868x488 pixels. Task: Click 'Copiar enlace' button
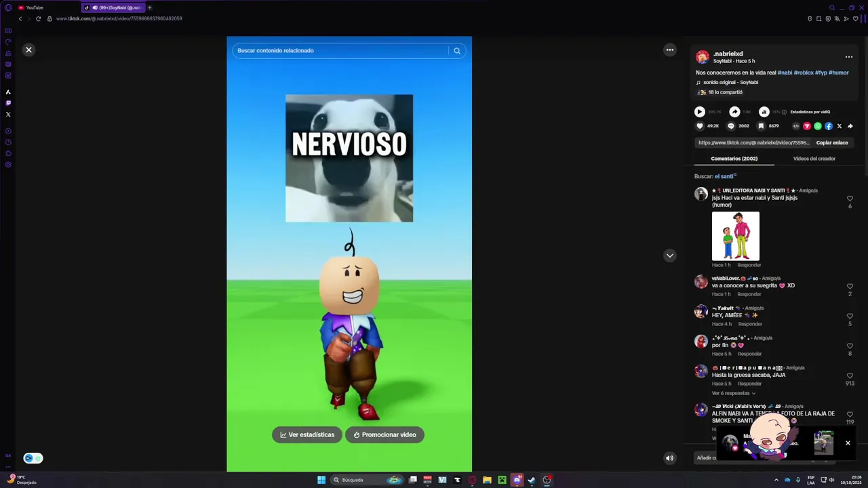[x=832, y=143]
